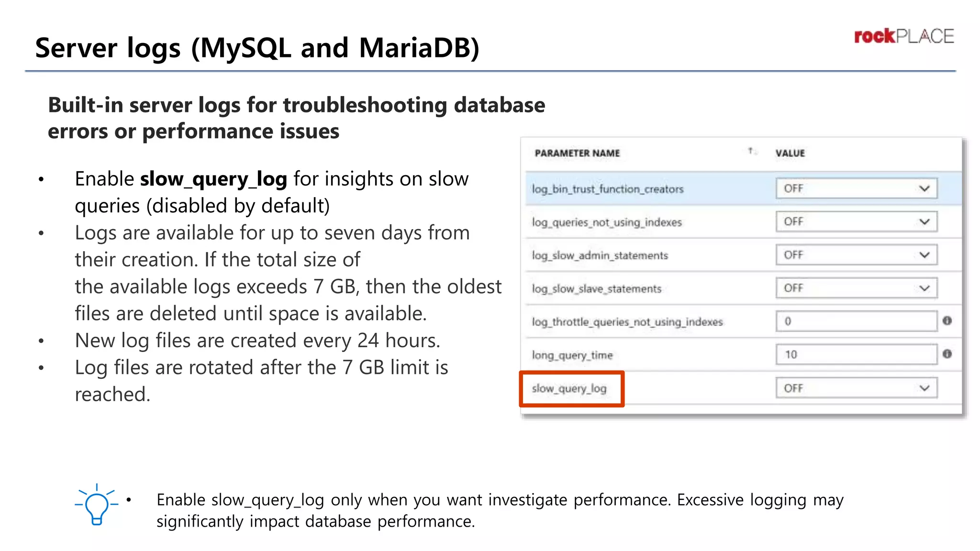Select the log_throttle_queries_not_using_indexes parameter name
The height and width of the screenshot is (551, 980).
[627, 322]
